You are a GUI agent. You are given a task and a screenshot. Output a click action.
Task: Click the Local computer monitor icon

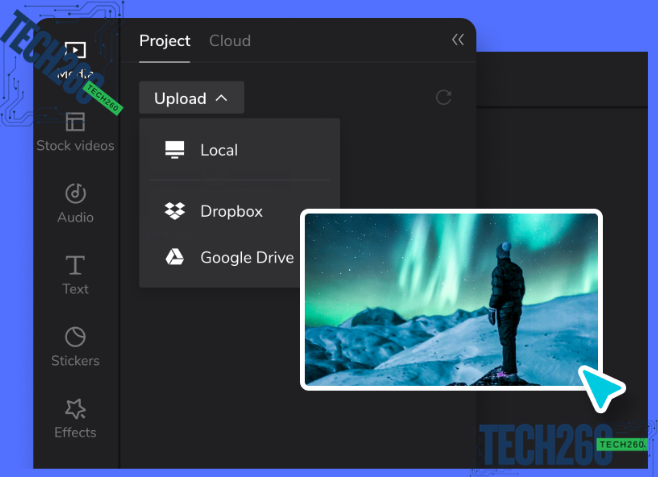click(x=175, y=150)
